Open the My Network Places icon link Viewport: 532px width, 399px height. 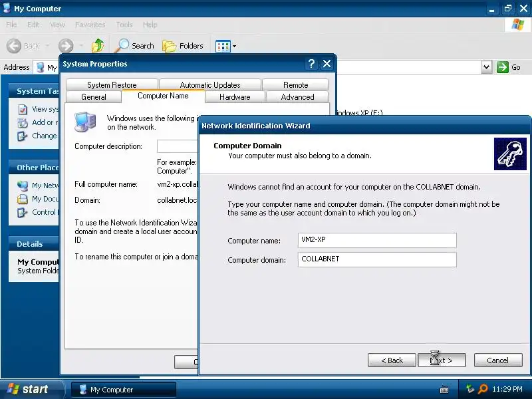23,186
